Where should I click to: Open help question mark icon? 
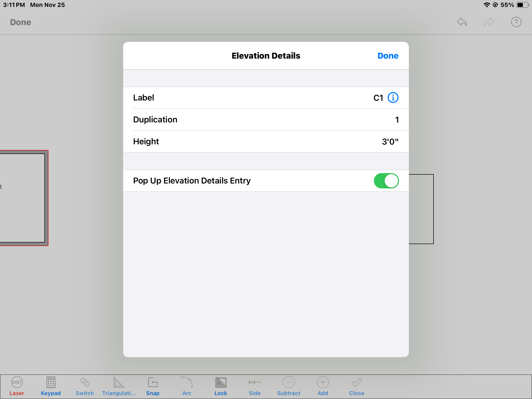point(516,22)
